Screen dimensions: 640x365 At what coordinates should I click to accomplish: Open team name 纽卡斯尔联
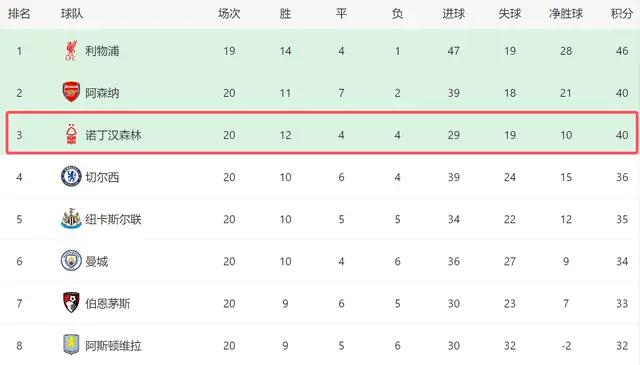coord(113,219)
